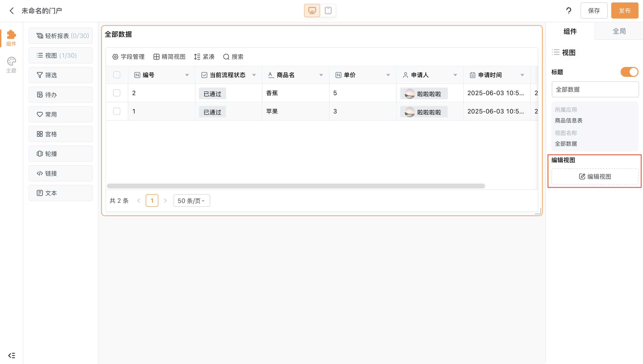Add a 轮播 component
Viewport: 643px width, 364px height.
[61, 154]
